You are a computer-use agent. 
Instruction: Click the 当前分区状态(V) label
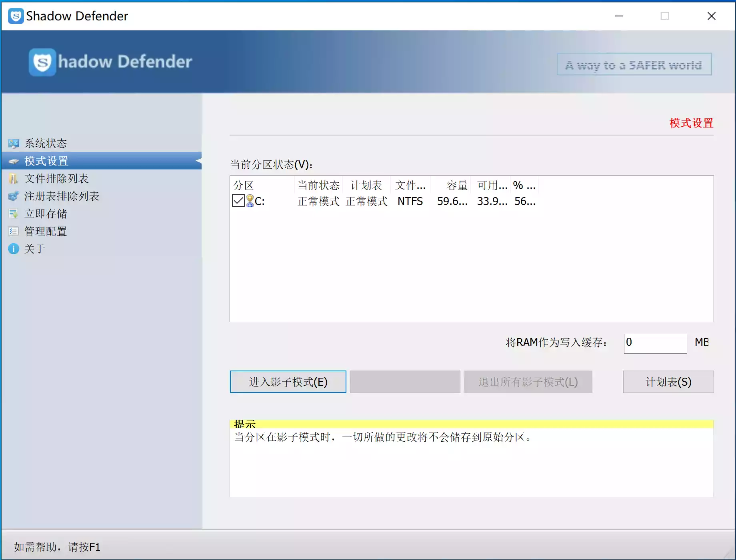pos(272,164)
